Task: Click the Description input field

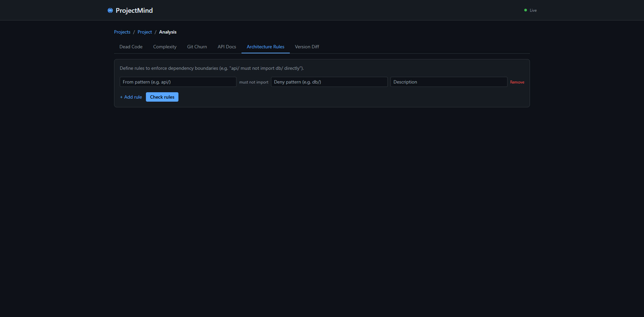Action: [x=448, y=82]
